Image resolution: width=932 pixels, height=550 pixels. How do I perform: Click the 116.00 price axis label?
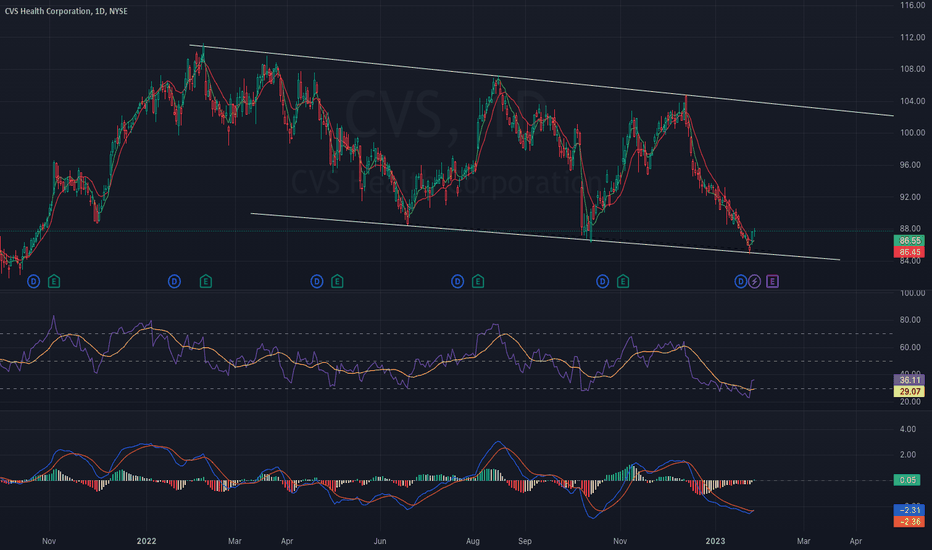912,5
